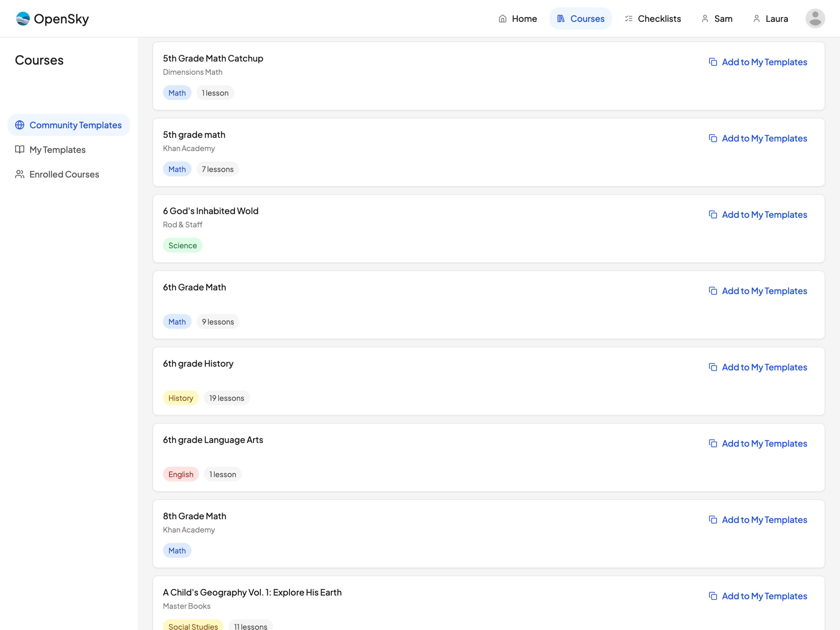The height and width of the screenshot is (630, 840).
Task: Select Community Templates in sidebar
Action: click(69, 125)
